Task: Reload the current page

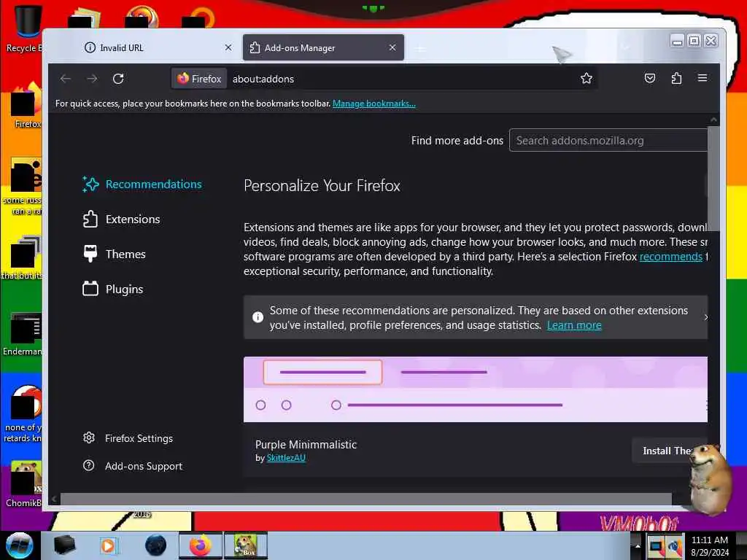Action: (118, 79)
